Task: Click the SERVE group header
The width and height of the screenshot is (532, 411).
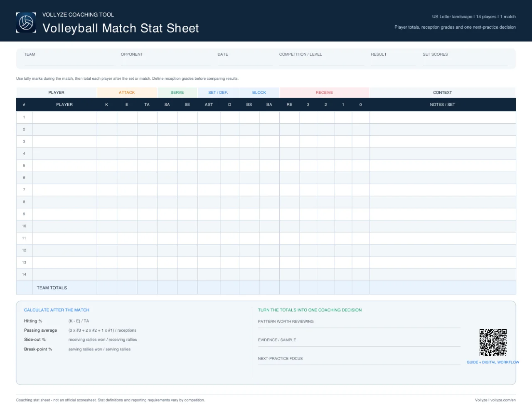Action: (x=177, y=93)
